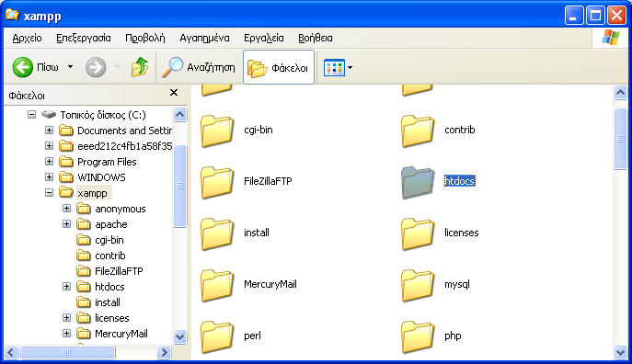Open the Βοήθεια menu
This screenshot has width=632, height=364.
point(316,38)
